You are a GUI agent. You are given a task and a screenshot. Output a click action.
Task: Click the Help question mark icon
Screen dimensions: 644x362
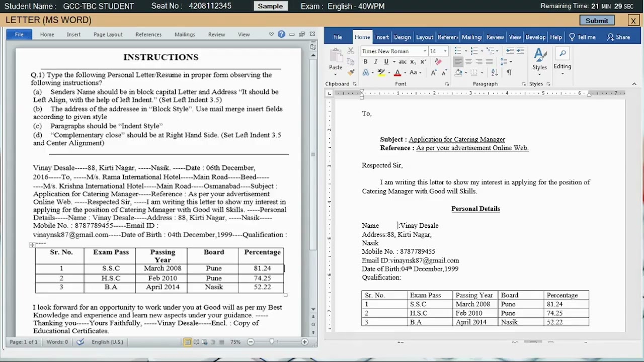(x=281, y=34)
